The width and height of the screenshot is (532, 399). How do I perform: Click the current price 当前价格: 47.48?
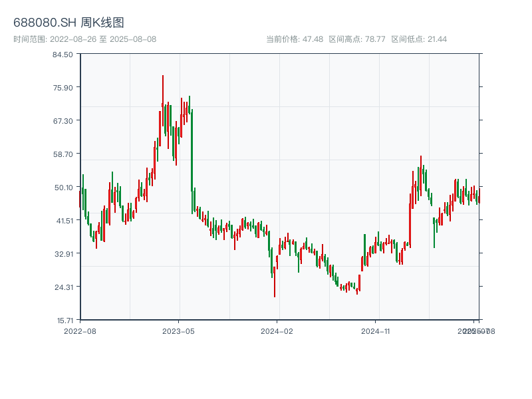[295, 39]
